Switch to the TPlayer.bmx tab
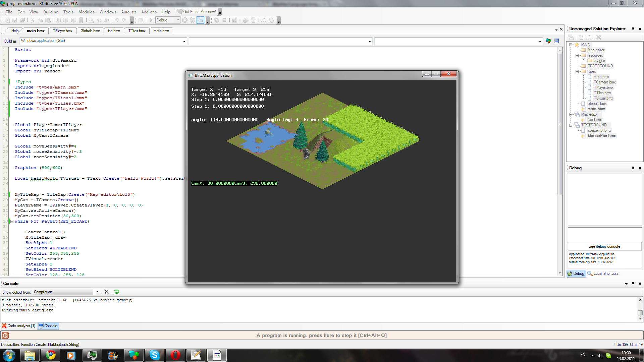The image size is (644, 362). pos(63,31)
